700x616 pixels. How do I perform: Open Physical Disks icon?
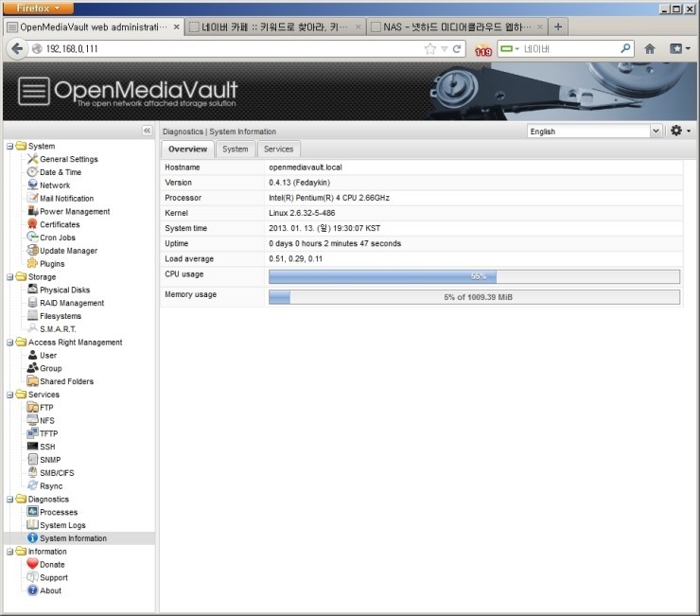32,289
